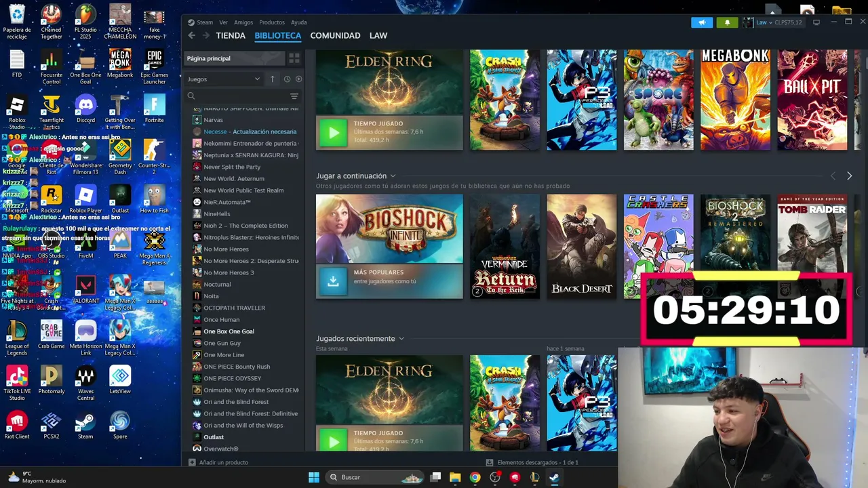Select Vermintide Return to the Reik cover

click(505, 247)
